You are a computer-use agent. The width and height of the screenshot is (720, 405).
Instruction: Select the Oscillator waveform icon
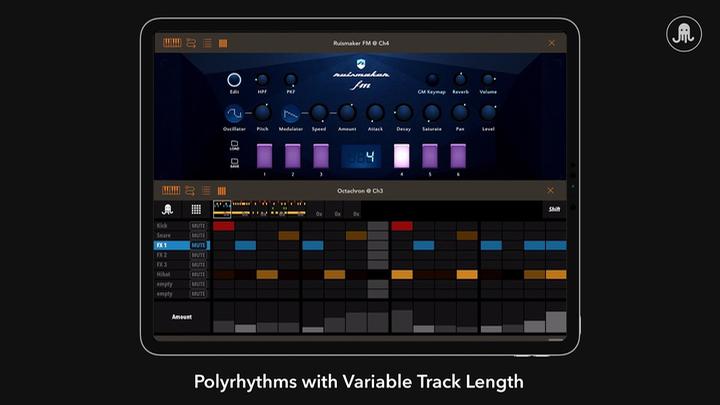234,113
